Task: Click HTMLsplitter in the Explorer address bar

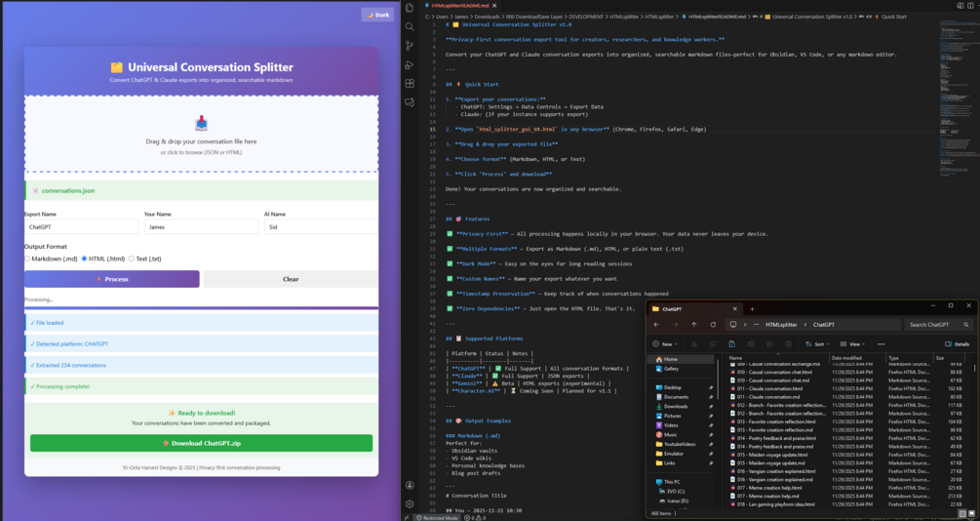Action: point(782,325)
